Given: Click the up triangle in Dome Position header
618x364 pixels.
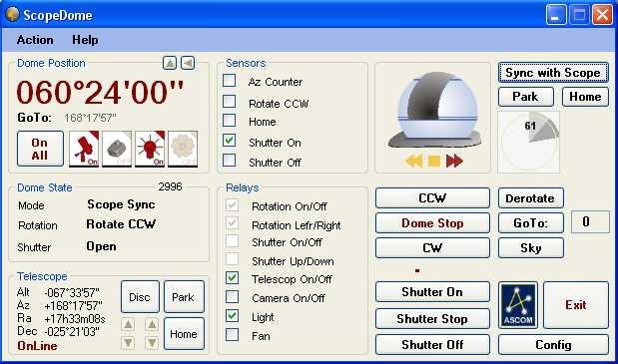Looking at the screenshot, I should click(x=170, y=63).
